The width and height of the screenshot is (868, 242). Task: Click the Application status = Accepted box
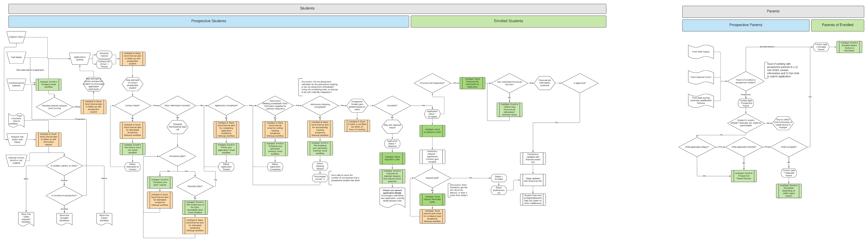(x=432, y=114)
